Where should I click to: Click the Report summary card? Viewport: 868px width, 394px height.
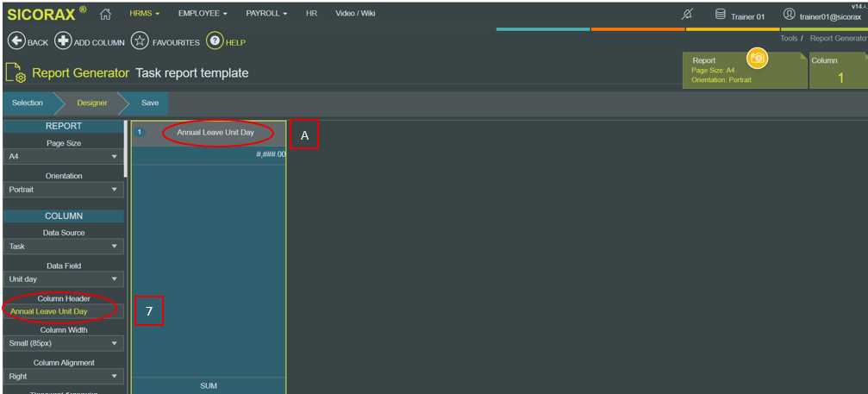(745, 71)
